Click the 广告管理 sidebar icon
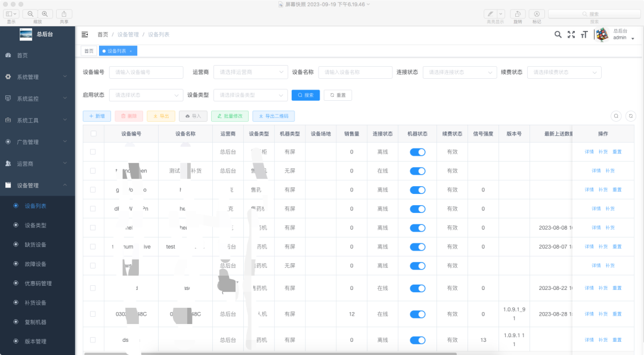Image resolution: width=644 pixels, height=355 pixels. (x=8, y=142)
